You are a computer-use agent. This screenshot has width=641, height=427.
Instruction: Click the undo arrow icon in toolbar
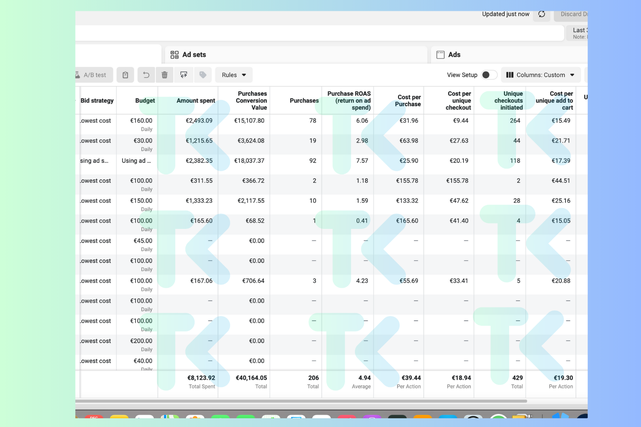coord(145,75)
